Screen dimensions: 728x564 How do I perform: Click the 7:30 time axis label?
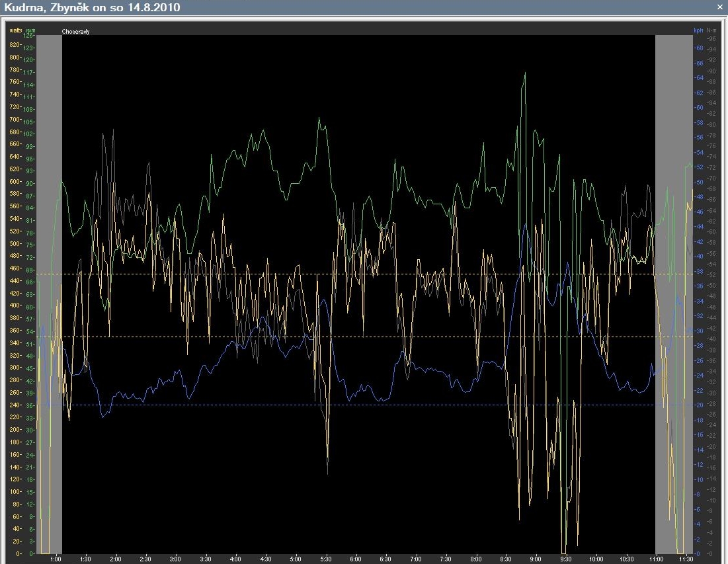pyautogui.click(x=445, y=559)
